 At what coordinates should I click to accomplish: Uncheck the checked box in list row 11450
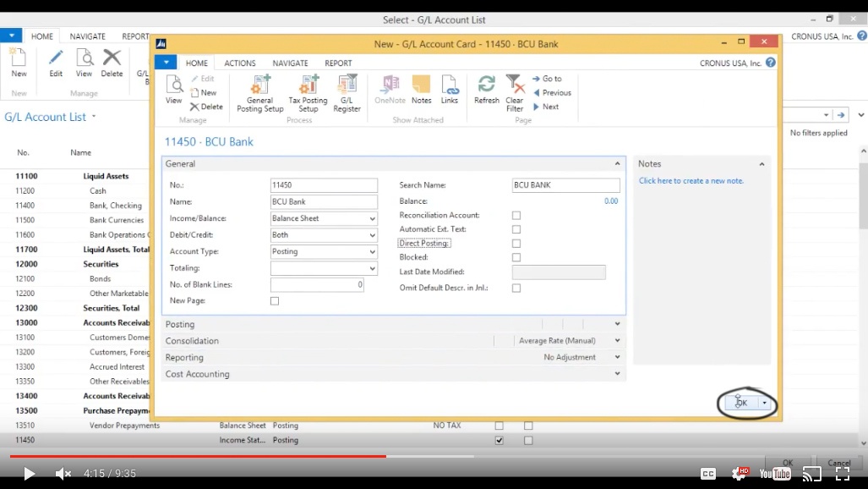[500, 440]
